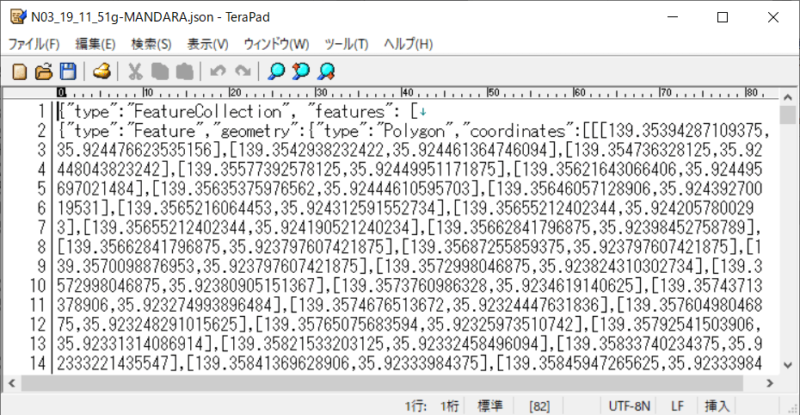This screenshot has height=415, width=800.
Task: Click line number 1 in the gutter
Action: 42,111
